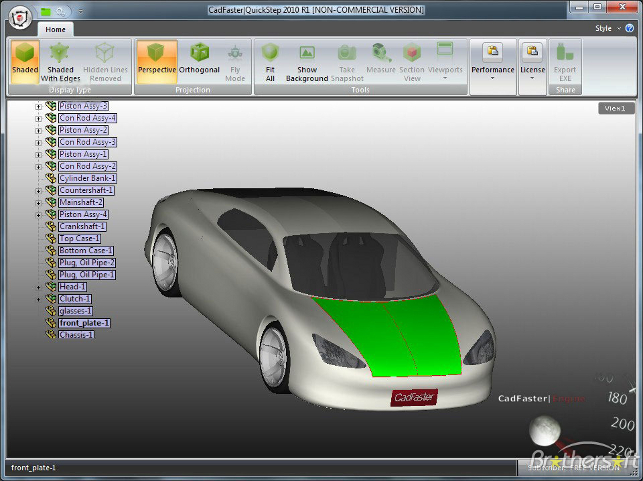Expand the Con Rod Assy-4 node
Image resolution: width=643 pixels, height=481 pixels.
pyautogui.click(x=39, y=119)
